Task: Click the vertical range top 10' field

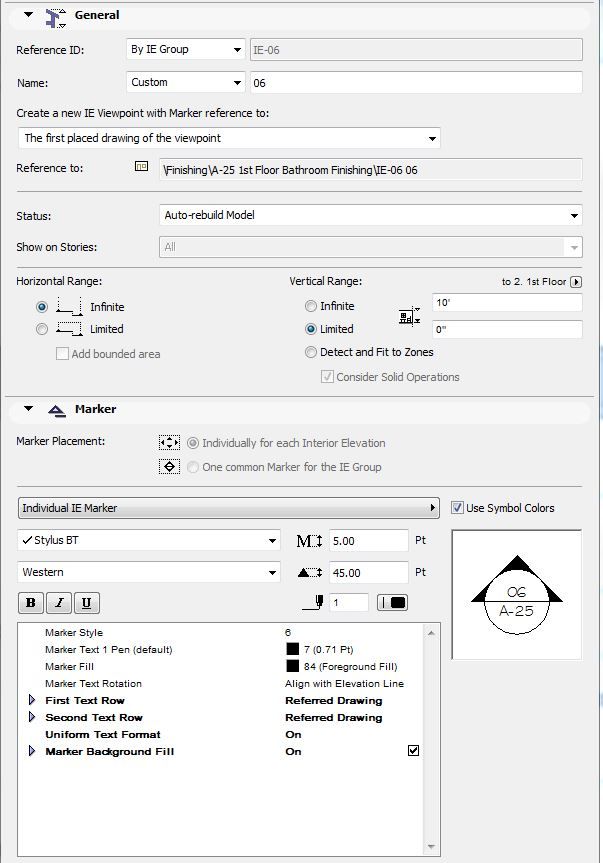Action: click(x=507, y=303)
